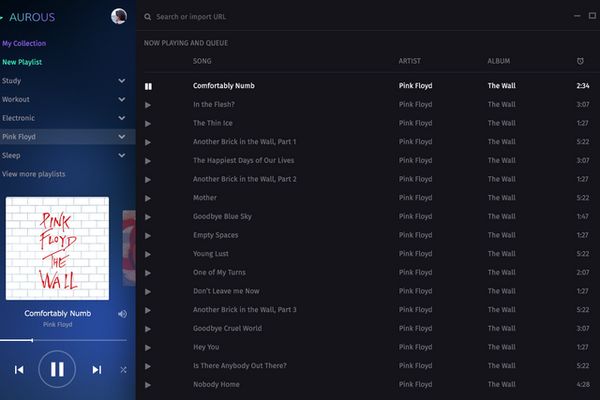
Task: Click the volume speaker icon
Action: coord(122,314)
